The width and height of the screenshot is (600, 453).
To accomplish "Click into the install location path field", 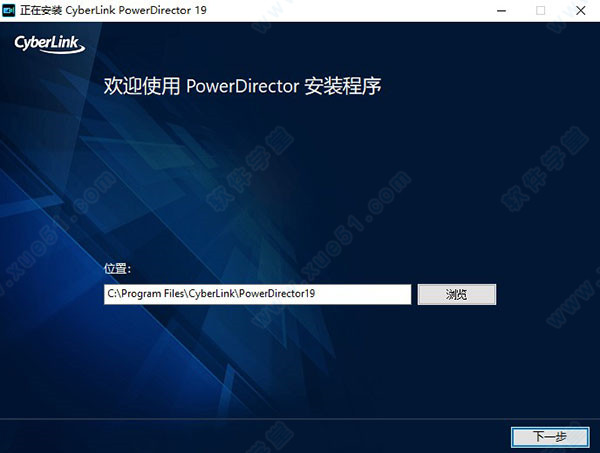I will (257, 294).
